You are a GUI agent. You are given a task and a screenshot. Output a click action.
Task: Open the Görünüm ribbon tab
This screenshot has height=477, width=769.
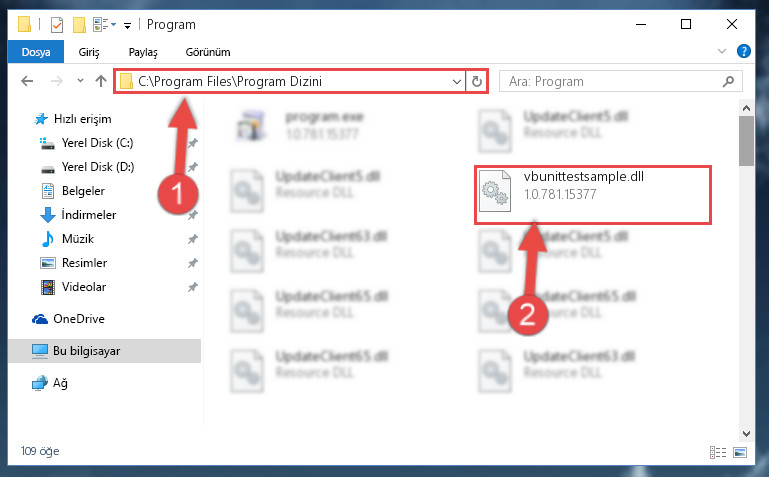208,52
